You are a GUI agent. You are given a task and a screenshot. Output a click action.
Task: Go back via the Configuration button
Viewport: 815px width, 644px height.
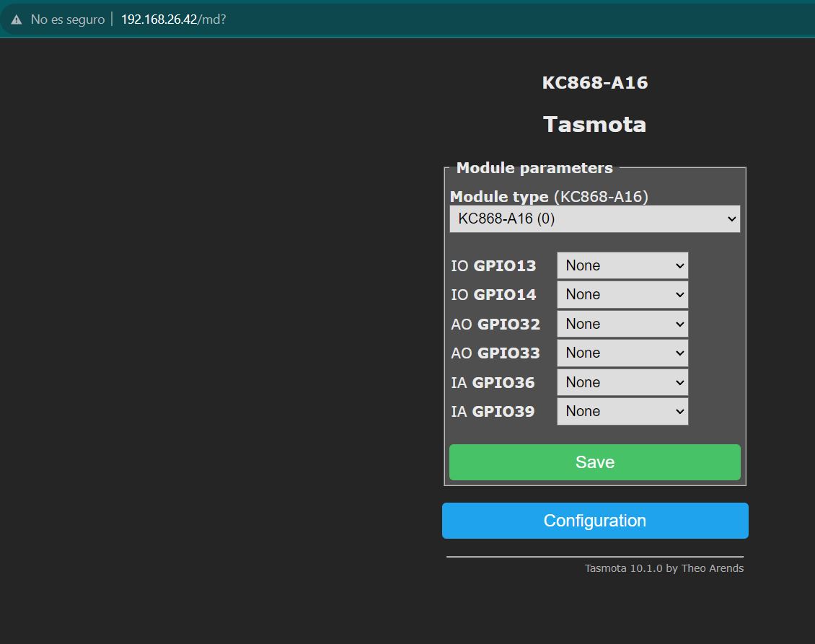(595, 521)
